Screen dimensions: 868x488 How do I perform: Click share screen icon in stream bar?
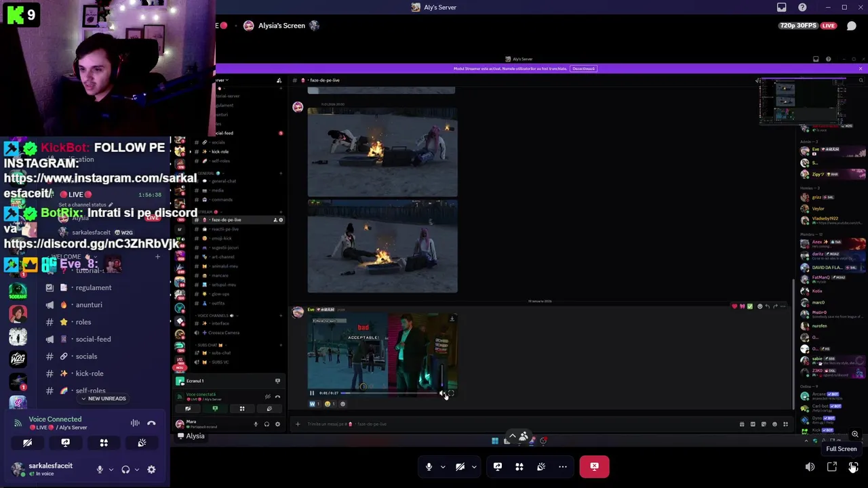[x=498, y=466]
